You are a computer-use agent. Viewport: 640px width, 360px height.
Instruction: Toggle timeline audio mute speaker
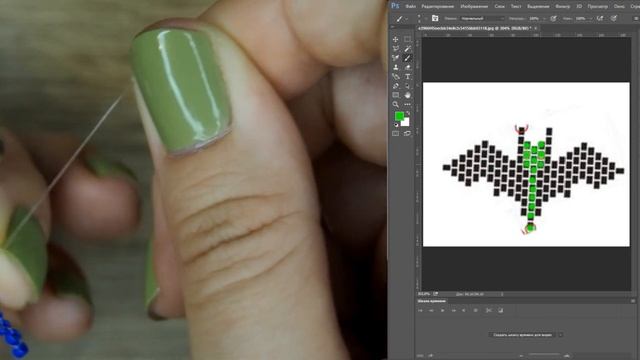pos(464,311)
